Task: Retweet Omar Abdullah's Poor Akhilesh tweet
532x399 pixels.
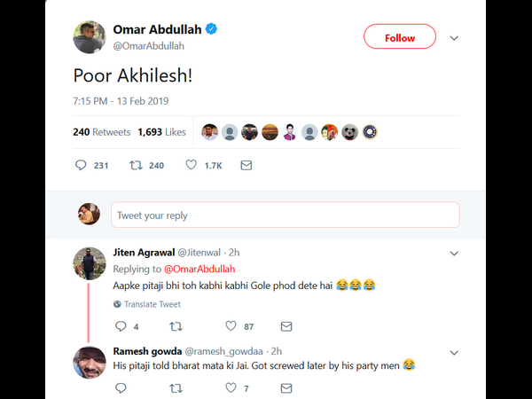Action: [x=136, y=165]
